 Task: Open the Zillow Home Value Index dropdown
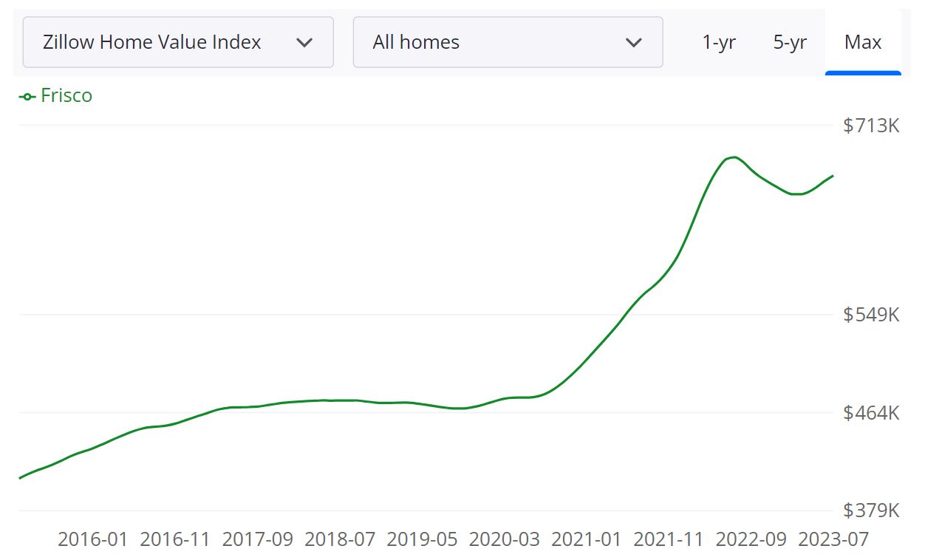tap(177, 42)
